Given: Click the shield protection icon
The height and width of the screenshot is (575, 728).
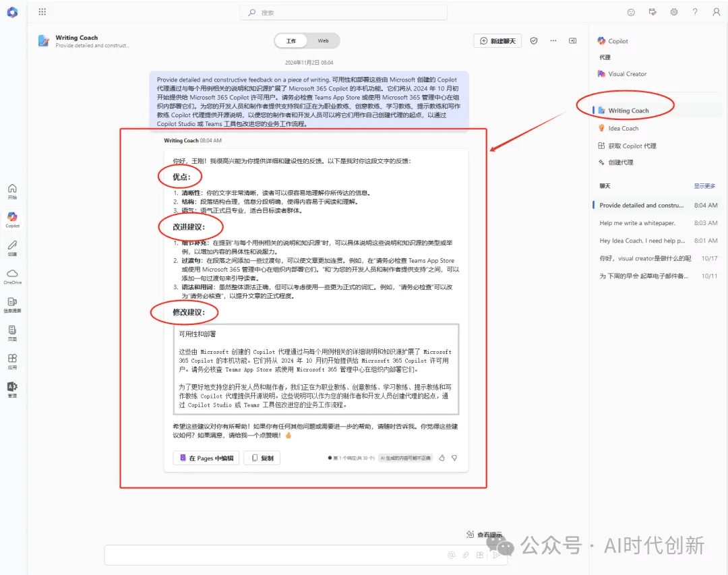Looking at the screenshot, I should (534, 41).
